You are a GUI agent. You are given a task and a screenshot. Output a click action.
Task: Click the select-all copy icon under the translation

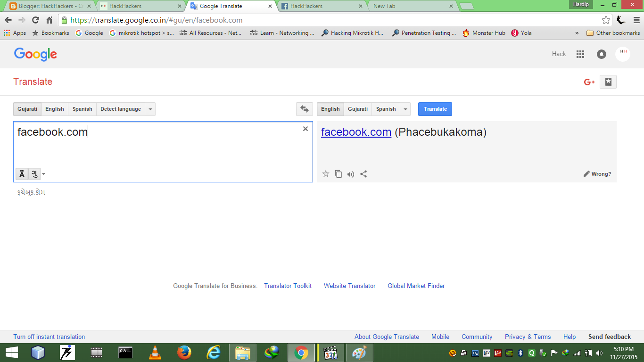tap(338, 174)
